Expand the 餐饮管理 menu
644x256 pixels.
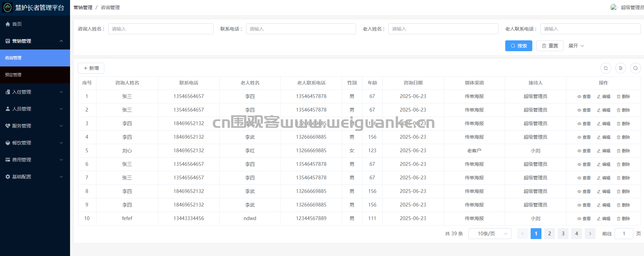tap(35, 143)
